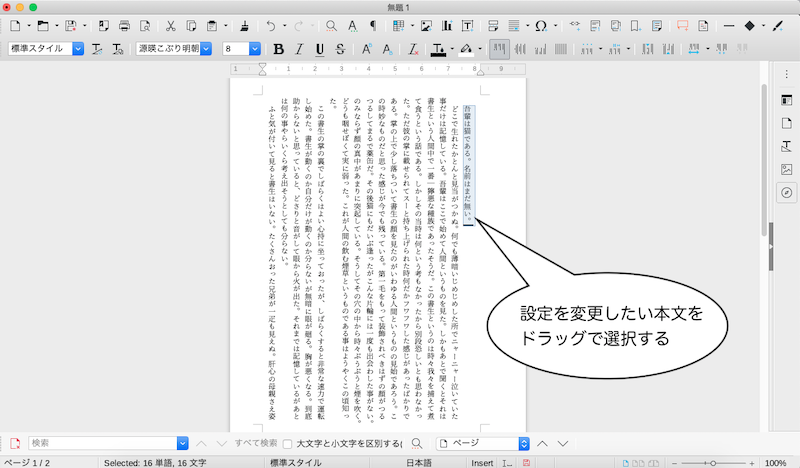Open the sidebar Properties panel icon
The width and height of the screenshot is (800, 468).
[787, 101]
